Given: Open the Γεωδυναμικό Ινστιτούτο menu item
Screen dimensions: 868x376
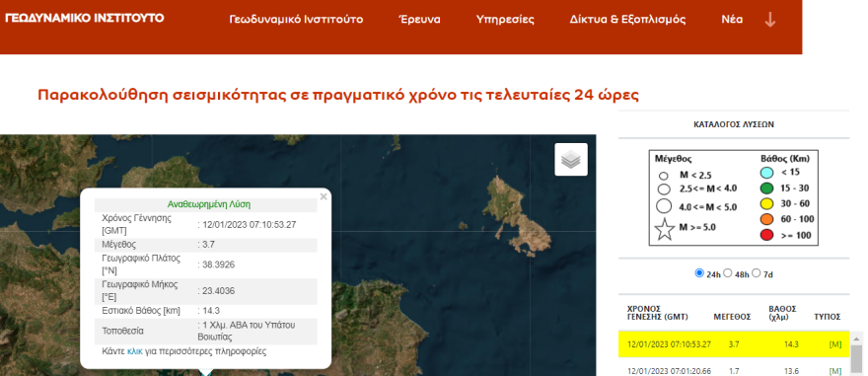Looking at the screenshot, I should coord(296,20).
